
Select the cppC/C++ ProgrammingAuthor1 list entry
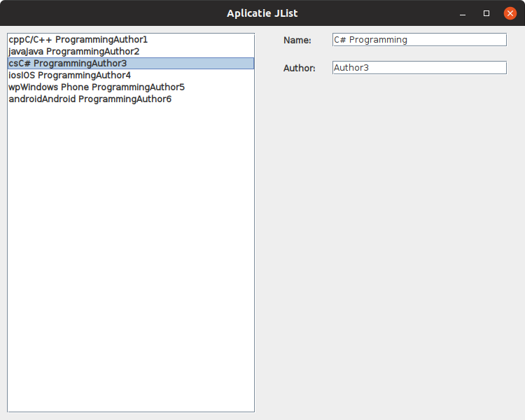click(78, 40)
